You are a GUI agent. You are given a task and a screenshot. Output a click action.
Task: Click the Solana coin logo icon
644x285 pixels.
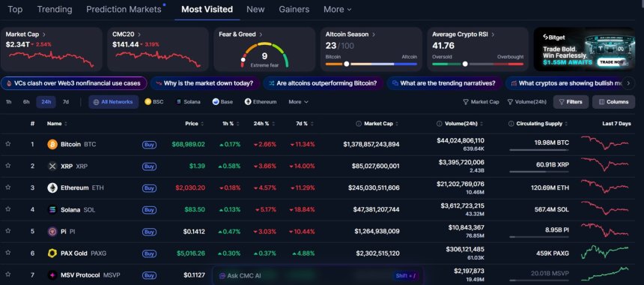52,210
